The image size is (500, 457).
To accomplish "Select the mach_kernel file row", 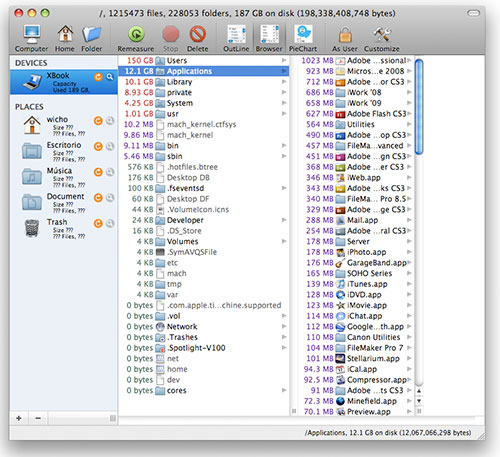I will [204, 135].
